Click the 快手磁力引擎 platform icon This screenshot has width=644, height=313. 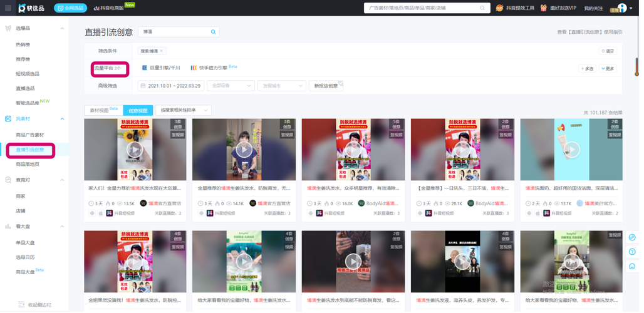click(x=194, y=68)
